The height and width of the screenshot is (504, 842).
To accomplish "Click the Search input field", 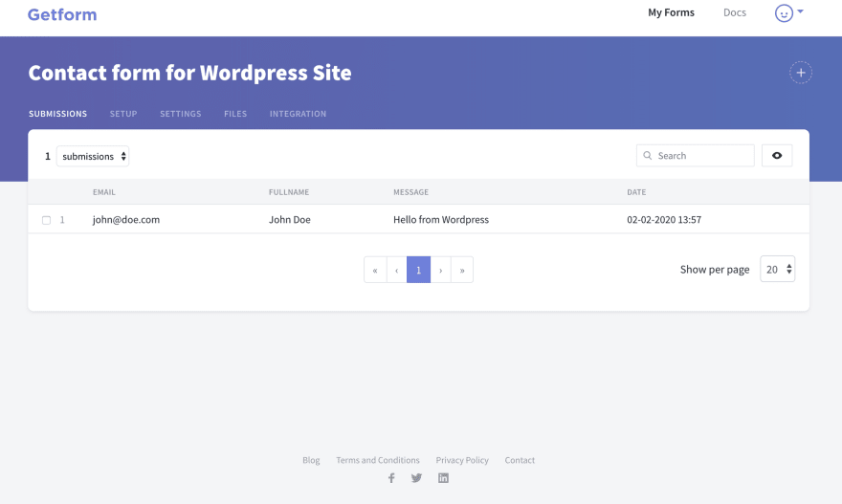I will point(695,156).
